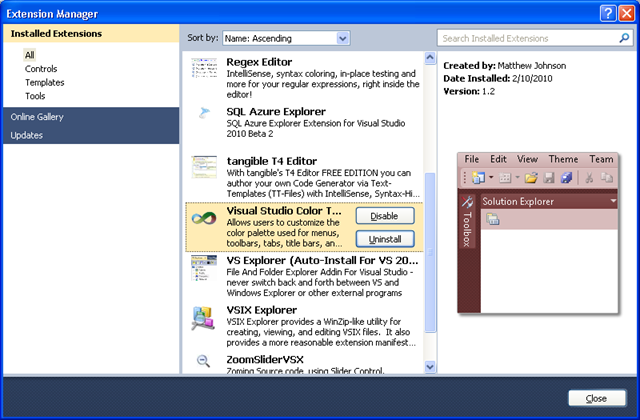The height and width of the screenshot is (420, 640).
Task: Click the 'Version: 1.2' text
Action: click(x=469, y=91)
